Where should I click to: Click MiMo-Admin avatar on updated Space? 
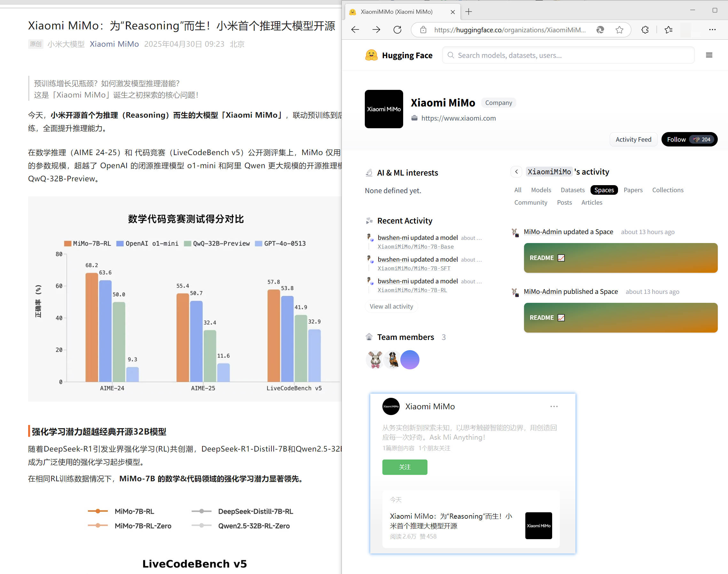pyautogui.click(x=515, y=232)
